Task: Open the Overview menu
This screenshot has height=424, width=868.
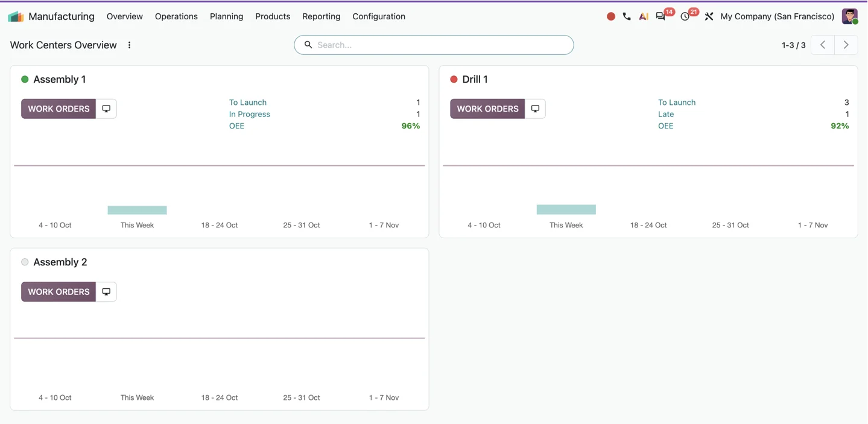Action: pos(125,16)
